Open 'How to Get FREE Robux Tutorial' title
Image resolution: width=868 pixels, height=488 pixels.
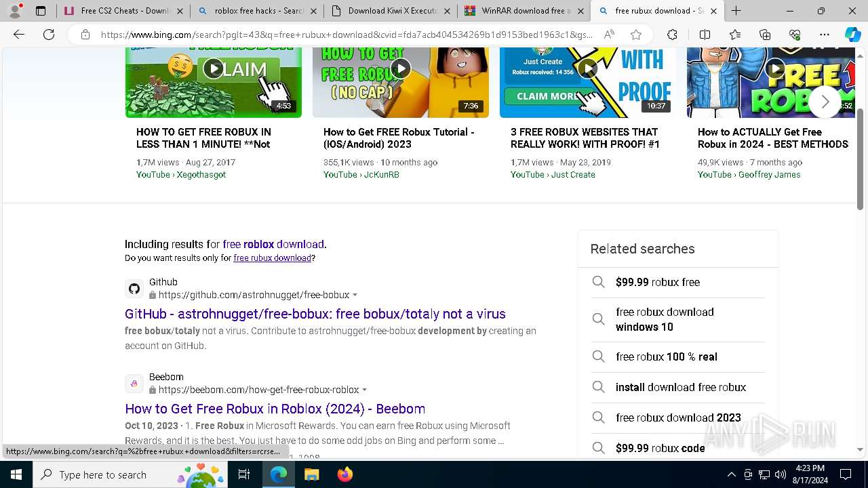tap(399, 138)
